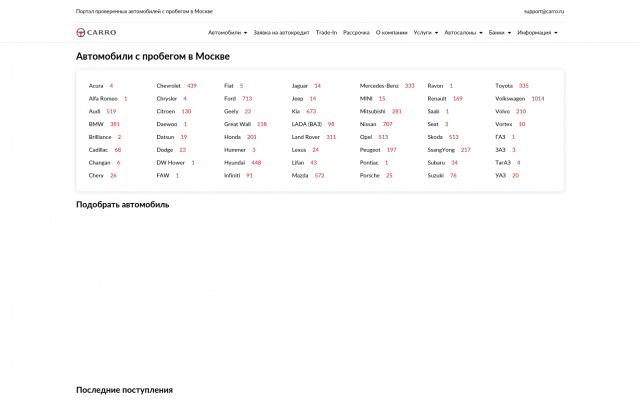This screenshot has height=400, width=640.
Task: Select the Hummer brand
Action: pyautogui.click(x=235, y=150)
